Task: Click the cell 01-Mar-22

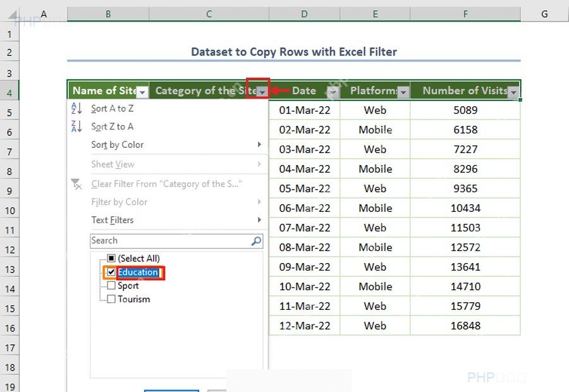Action: (305, 110)
